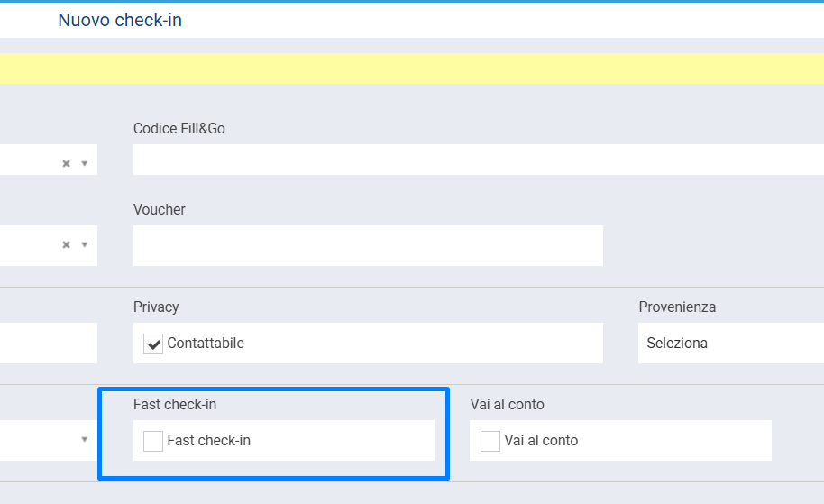Click into the Voucher input field
Viewport: 824px width, 504px height.
click(x=368, y=245)
